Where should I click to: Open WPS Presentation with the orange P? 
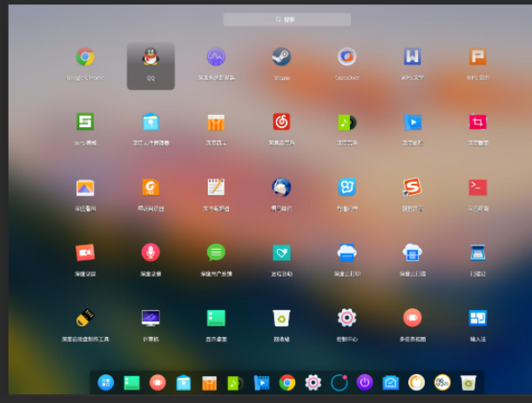coord(478,57)
